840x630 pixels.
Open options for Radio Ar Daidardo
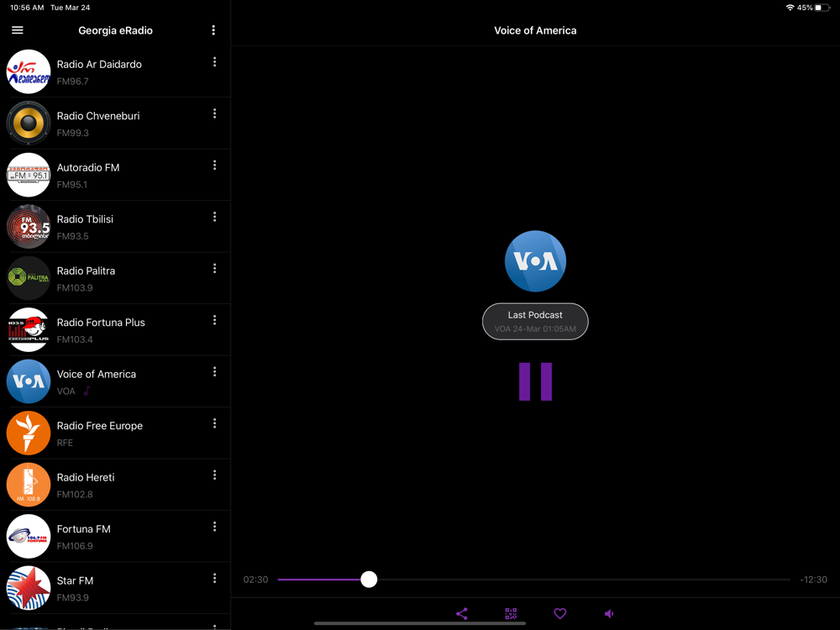[x=215, y=62]
